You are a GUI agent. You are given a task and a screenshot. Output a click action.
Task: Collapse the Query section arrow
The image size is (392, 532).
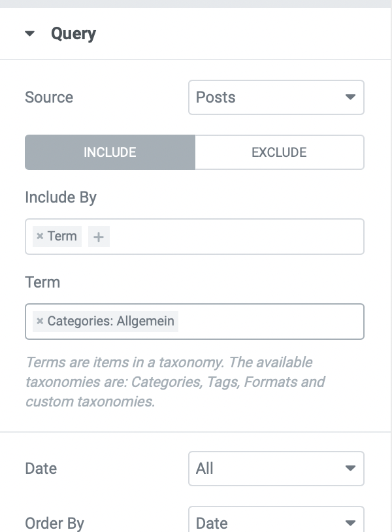click(30, 33)
